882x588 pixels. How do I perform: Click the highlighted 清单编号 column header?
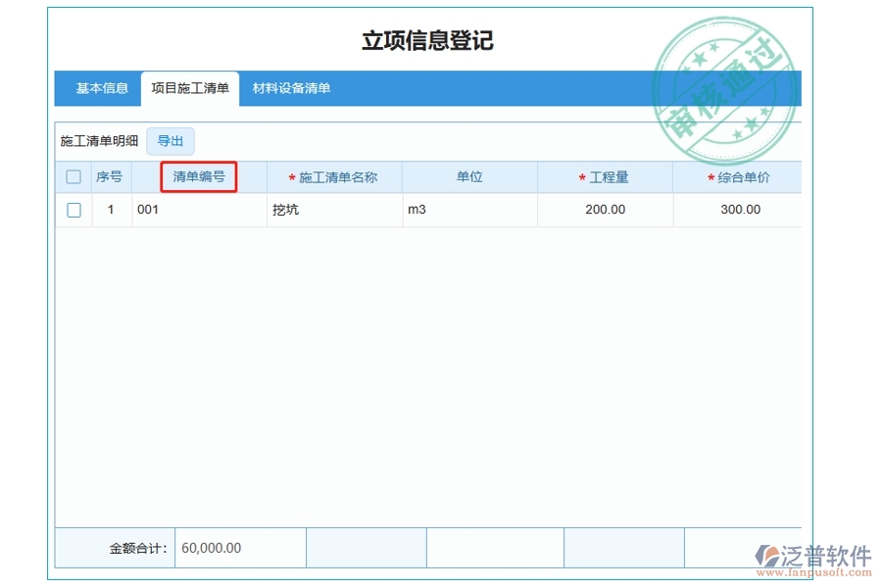pyautogui.click(x=200, y=176)
